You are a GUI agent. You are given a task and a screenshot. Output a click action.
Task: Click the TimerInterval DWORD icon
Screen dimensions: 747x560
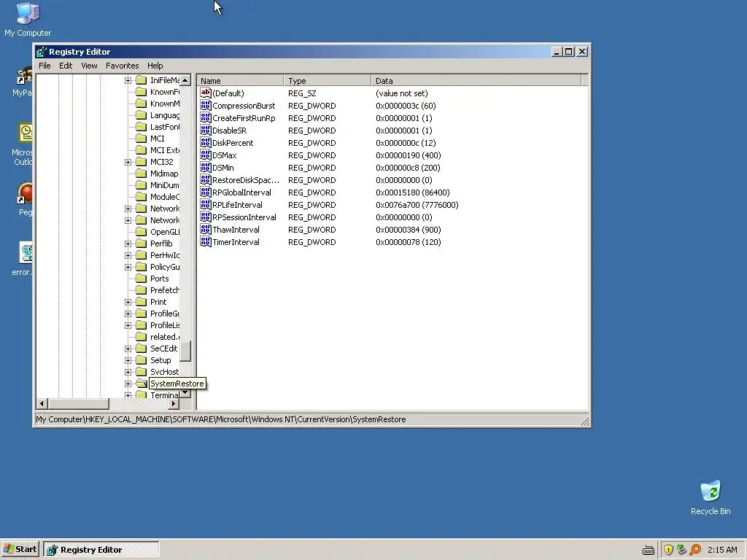coord(205,241)
